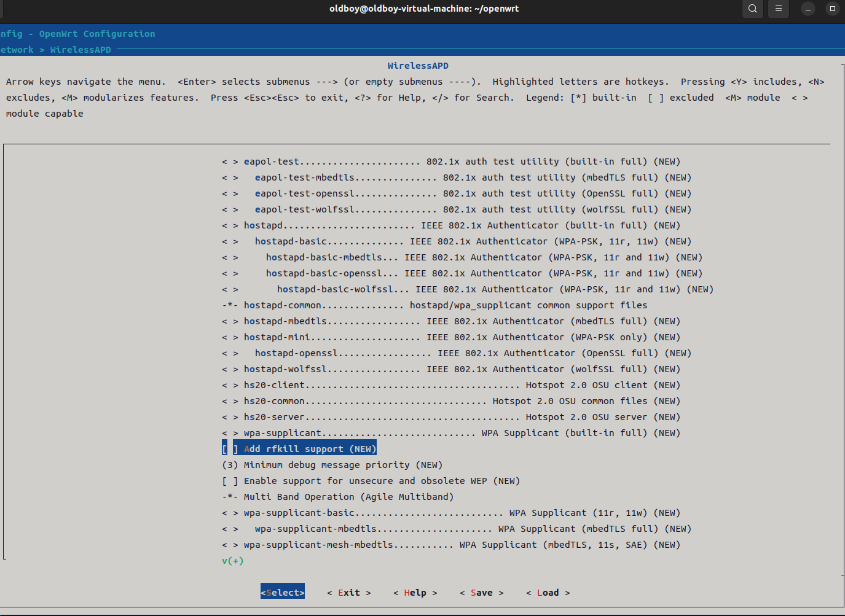Toggle eapol-test-wolfssl package selection
This screenshot has height=616, width=845.
(230, 209)
